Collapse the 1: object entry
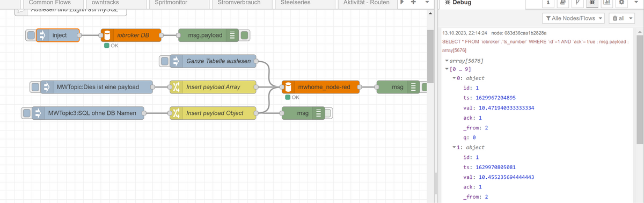Image resolution: width=644 pixels, height=203 pixels. 455,147
